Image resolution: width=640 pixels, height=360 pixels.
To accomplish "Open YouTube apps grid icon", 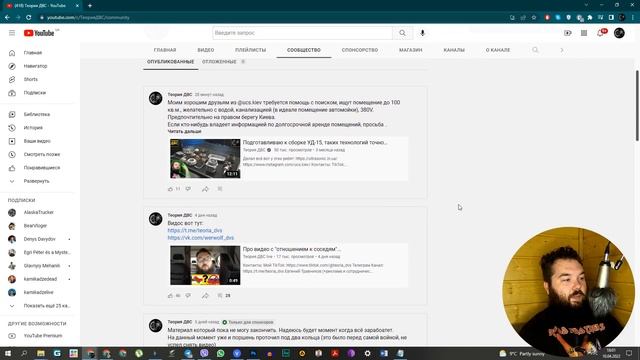I will tap(584, 33).
